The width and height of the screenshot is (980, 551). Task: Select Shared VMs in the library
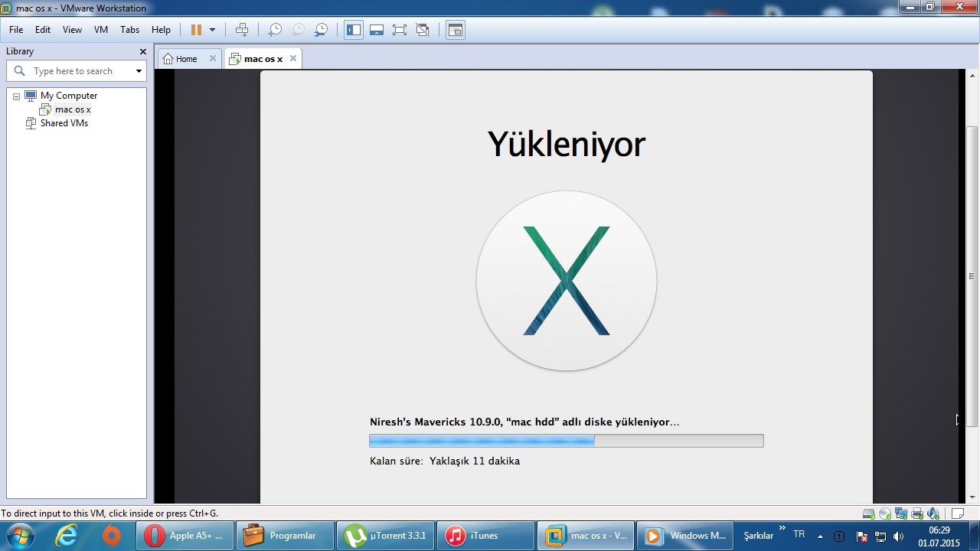64,123
